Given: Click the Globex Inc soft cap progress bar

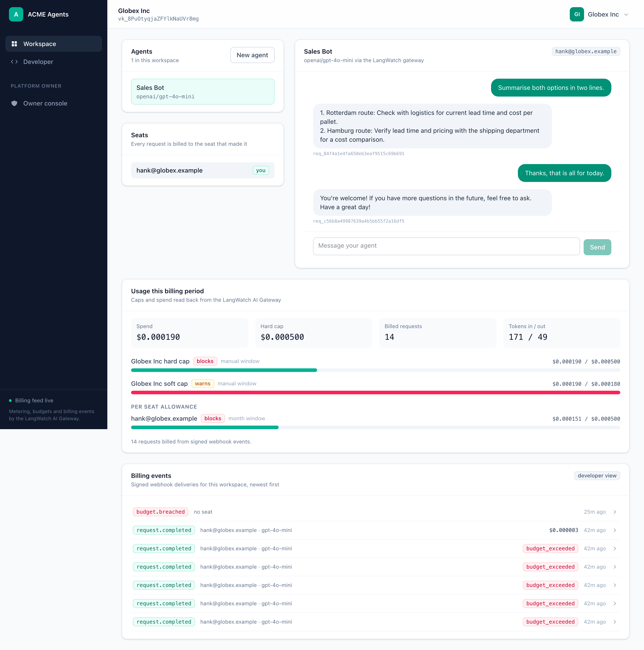Looking at the screenshot, I should (x=375, y=393).
